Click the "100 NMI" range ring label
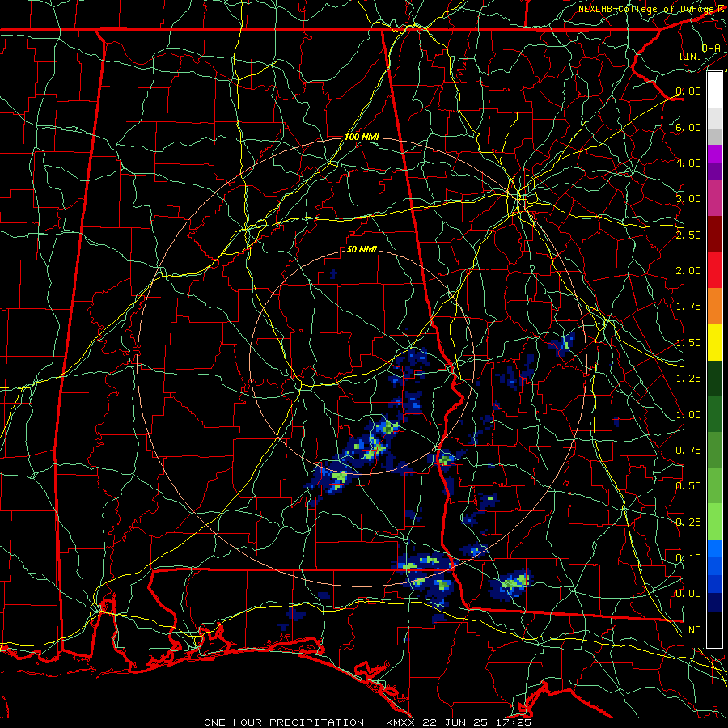Viewport: 728px width, 728px height. pos(362,137)
